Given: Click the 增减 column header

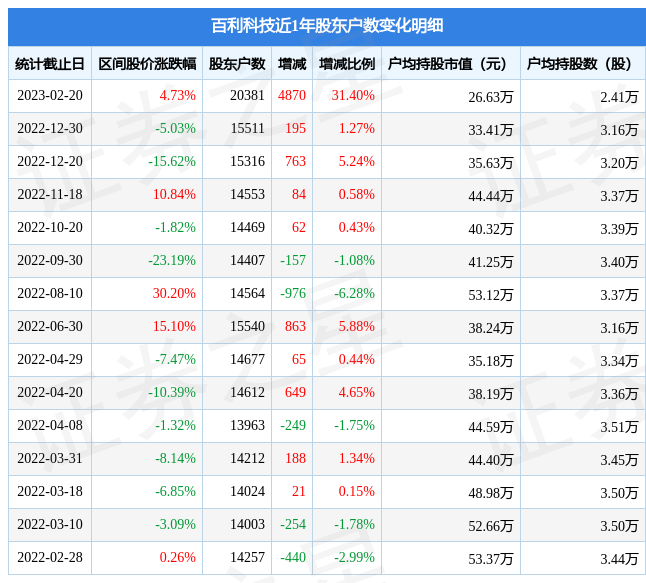Looking at the screenshot, I should coord(292,64).
